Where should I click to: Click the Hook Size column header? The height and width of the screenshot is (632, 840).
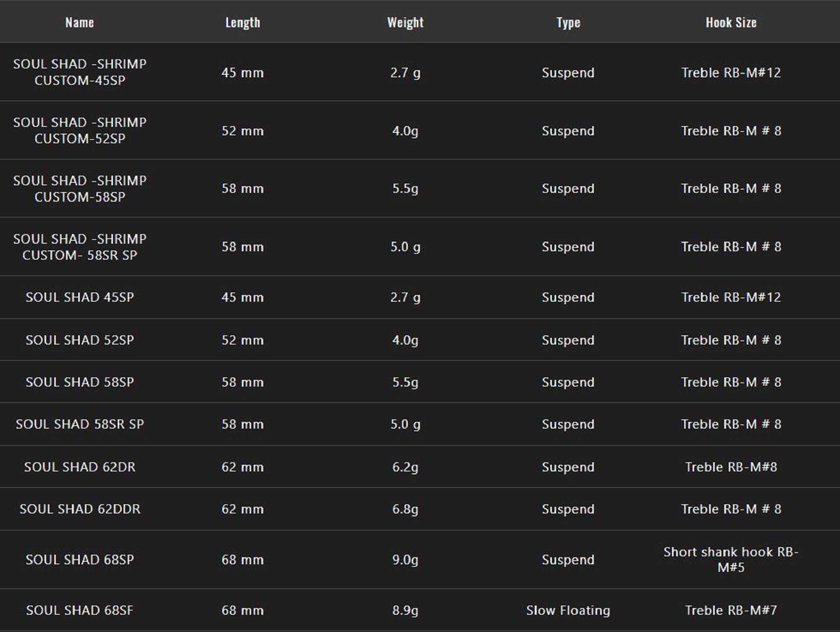[x=731, y=22]
